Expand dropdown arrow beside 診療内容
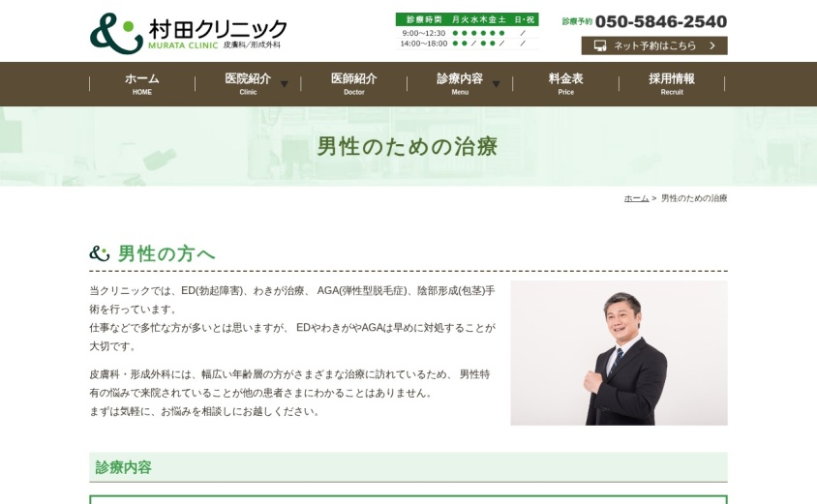The height and width of the screenshot is (504, 817). 496,84
